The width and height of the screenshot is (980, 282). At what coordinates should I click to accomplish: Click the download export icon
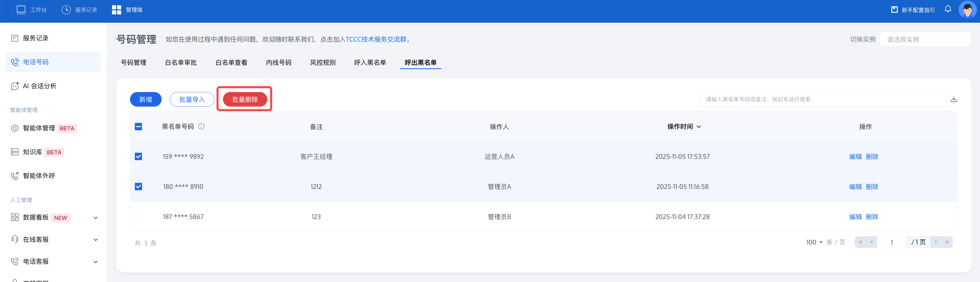click(x=954, y=100)
